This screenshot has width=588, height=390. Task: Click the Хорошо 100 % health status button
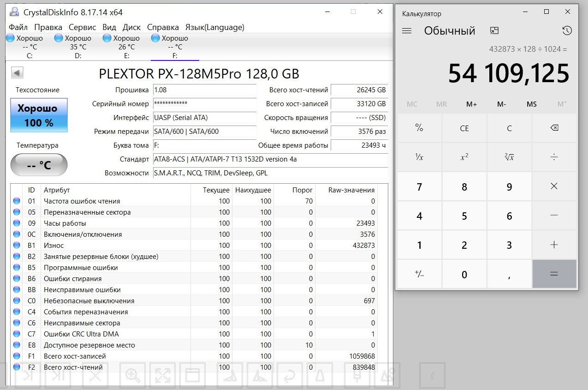pos(39,115)
